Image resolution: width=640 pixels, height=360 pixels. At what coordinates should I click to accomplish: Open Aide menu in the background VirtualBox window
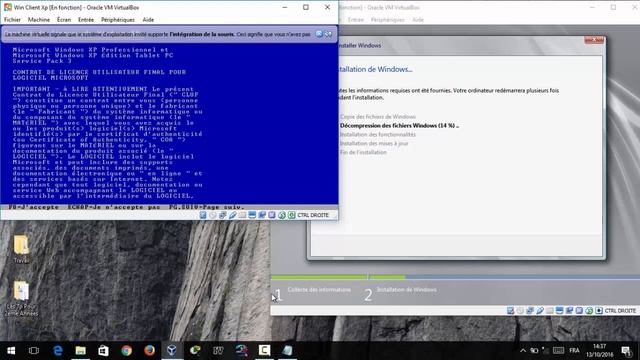click(x=418, y=20)
